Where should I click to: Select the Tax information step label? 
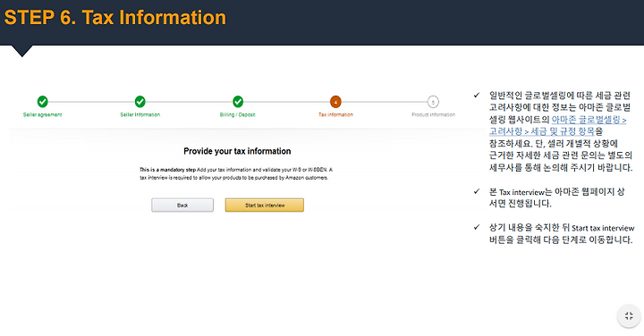click(335, 115)
